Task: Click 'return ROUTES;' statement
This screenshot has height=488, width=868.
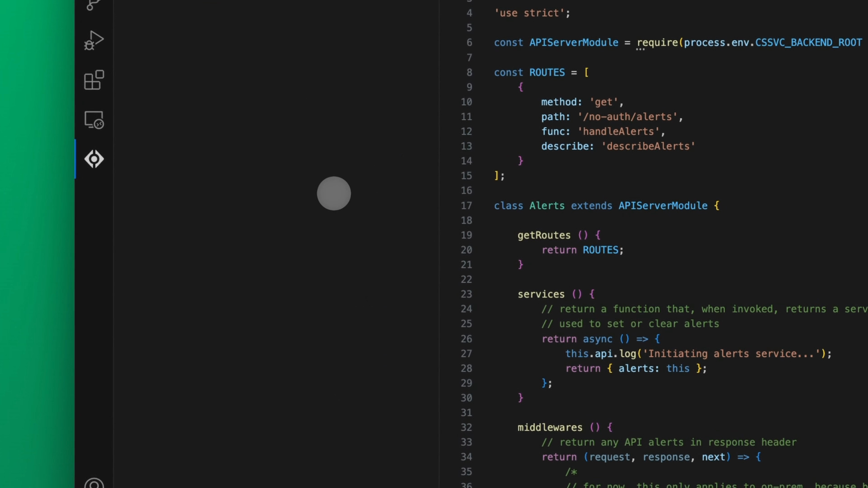Action: click(x=583, y=250)
